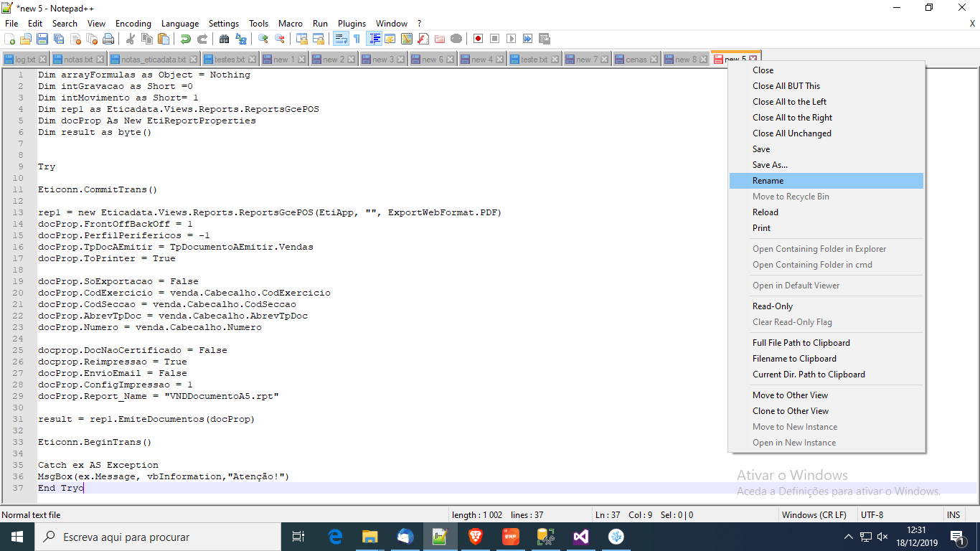
Task: Click the Close All toolbar icon
Action: pos(92,39)
